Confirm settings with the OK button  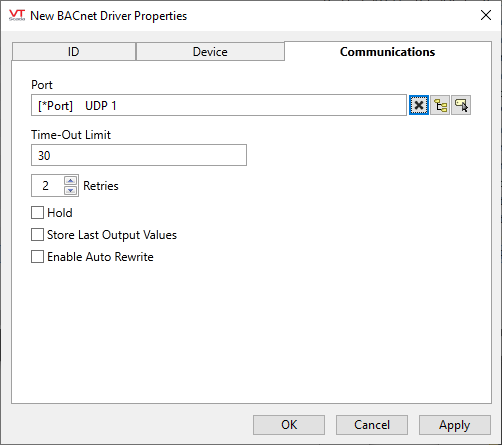[x=289, y=425]
